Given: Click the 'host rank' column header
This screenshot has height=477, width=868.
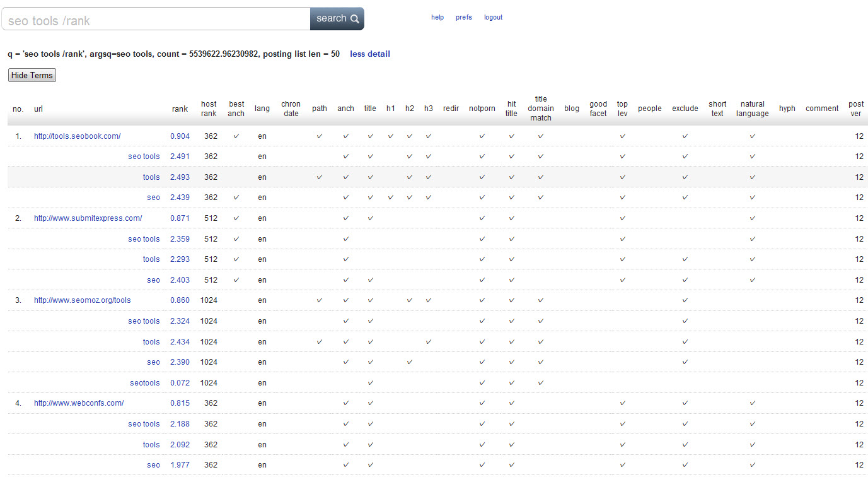Looking at the screenshot, I should tap(209, 109).
